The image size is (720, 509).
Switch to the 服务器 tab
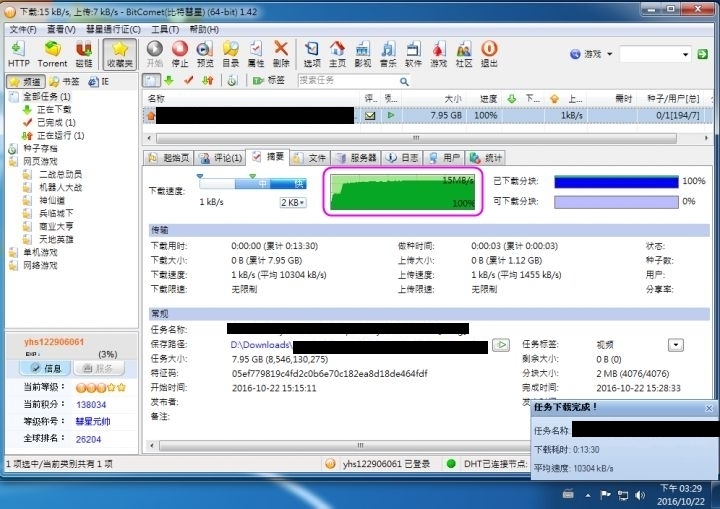pyautogui.click(x=356, y=158)
